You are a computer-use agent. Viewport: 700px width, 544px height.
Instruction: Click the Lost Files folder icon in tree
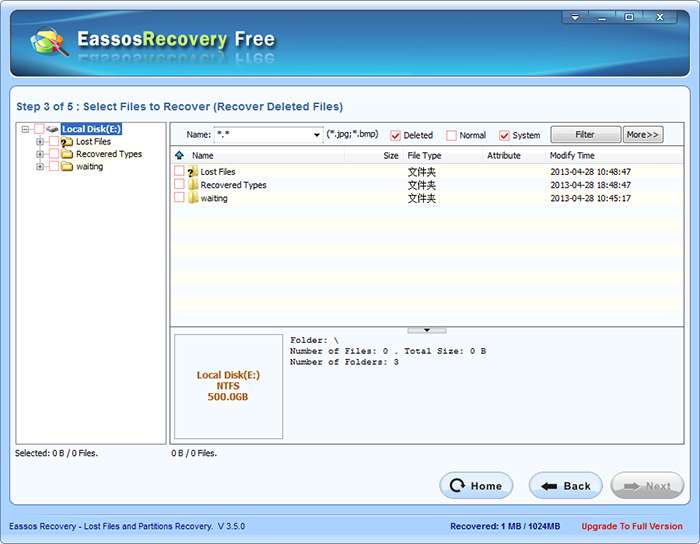pos(67,142)
